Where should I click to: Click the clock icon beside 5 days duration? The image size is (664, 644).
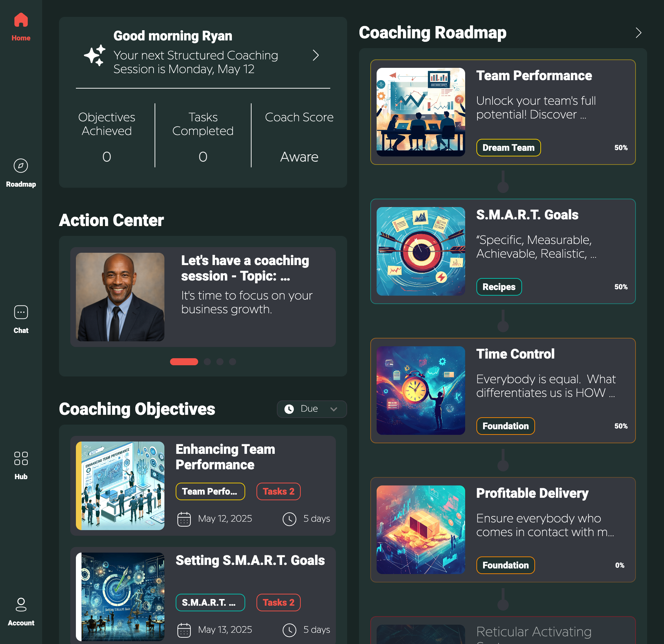pyautogui.click(x=289, y=519)
